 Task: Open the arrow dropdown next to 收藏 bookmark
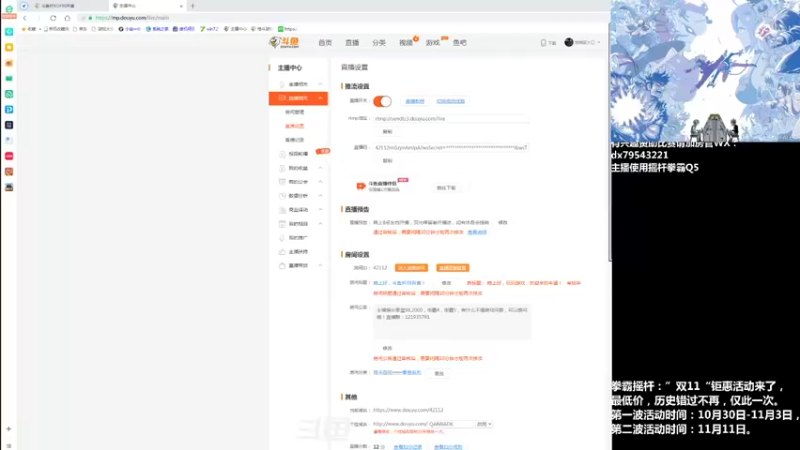click(40, 29)
